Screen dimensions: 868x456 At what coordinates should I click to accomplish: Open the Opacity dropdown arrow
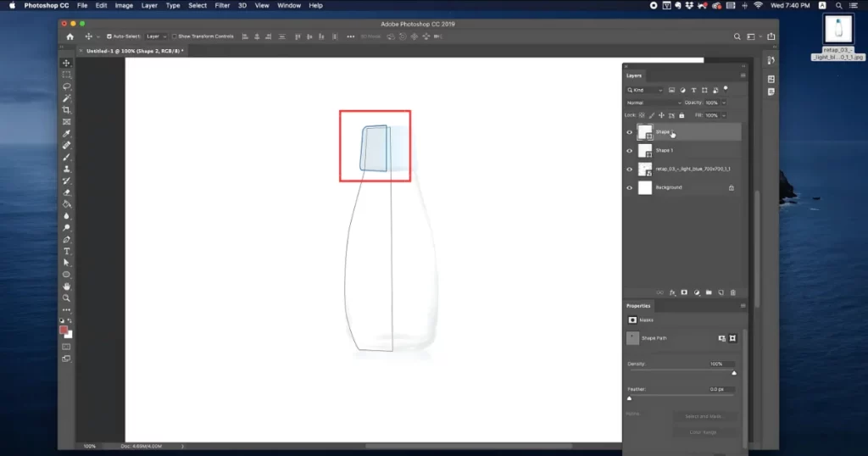724,103
